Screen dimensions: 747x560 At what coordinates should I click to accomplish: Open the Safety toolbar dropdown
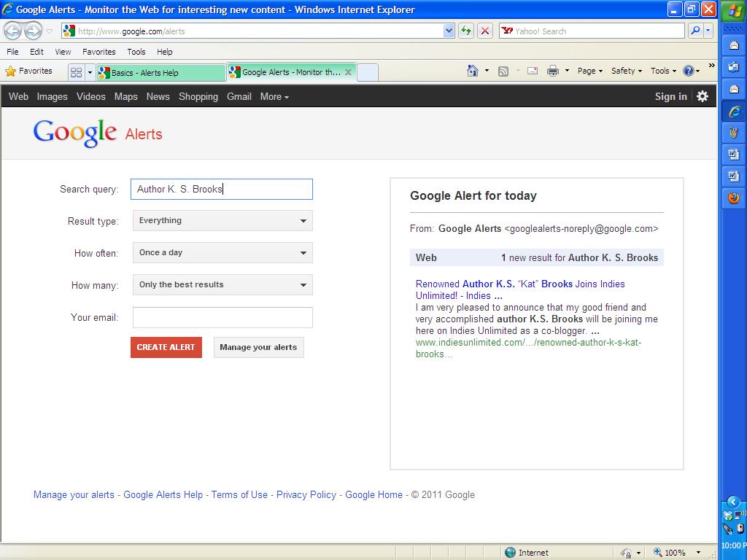627,71
